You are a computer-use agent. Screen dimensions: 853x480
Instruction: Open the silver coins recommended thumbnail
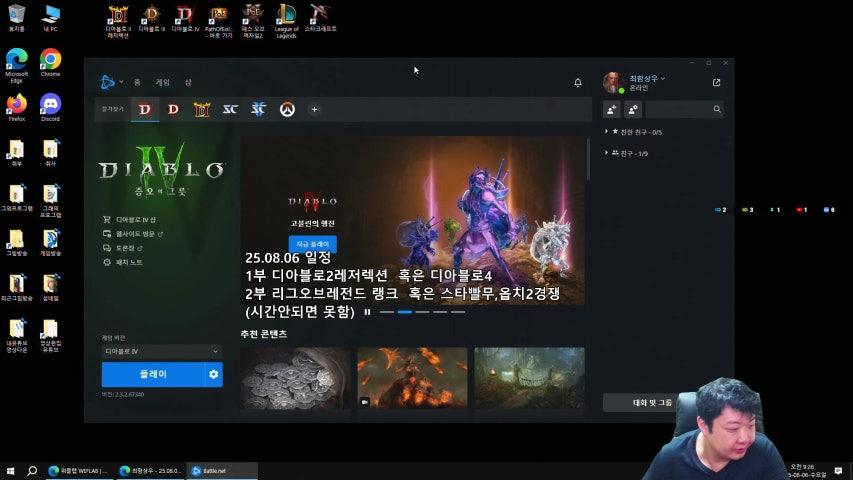(x=295, y=378)
